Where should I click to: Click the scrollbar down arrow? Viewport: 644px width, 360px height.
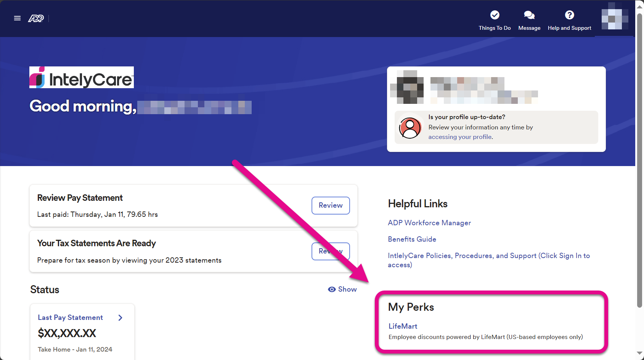tap(640, 354)
